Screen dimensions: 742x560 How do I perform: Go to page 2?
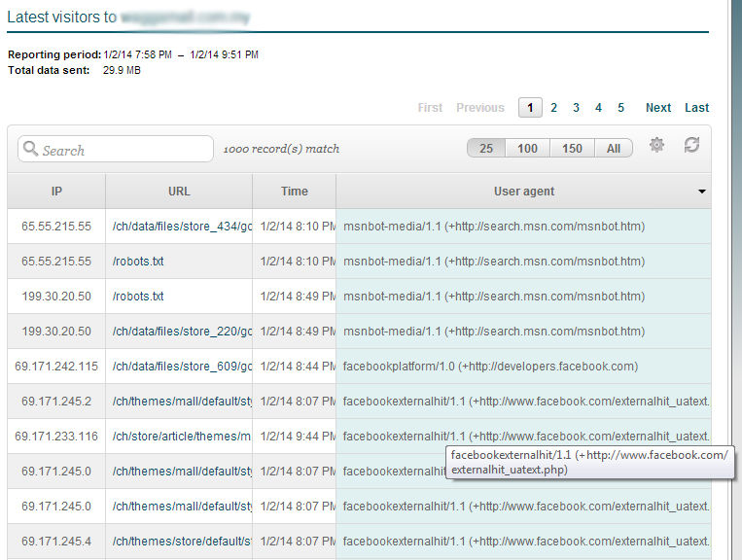554,108
